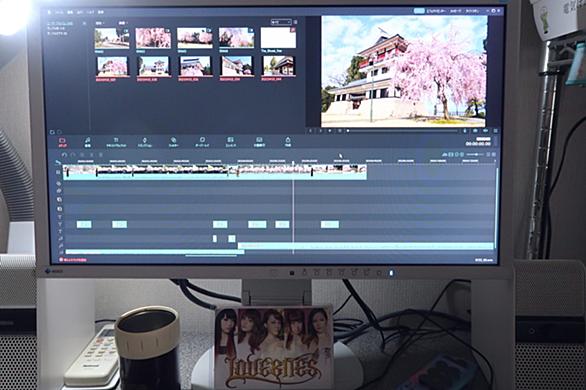
Task: Open the Elements tab
Action: click(x=231, y=142)
